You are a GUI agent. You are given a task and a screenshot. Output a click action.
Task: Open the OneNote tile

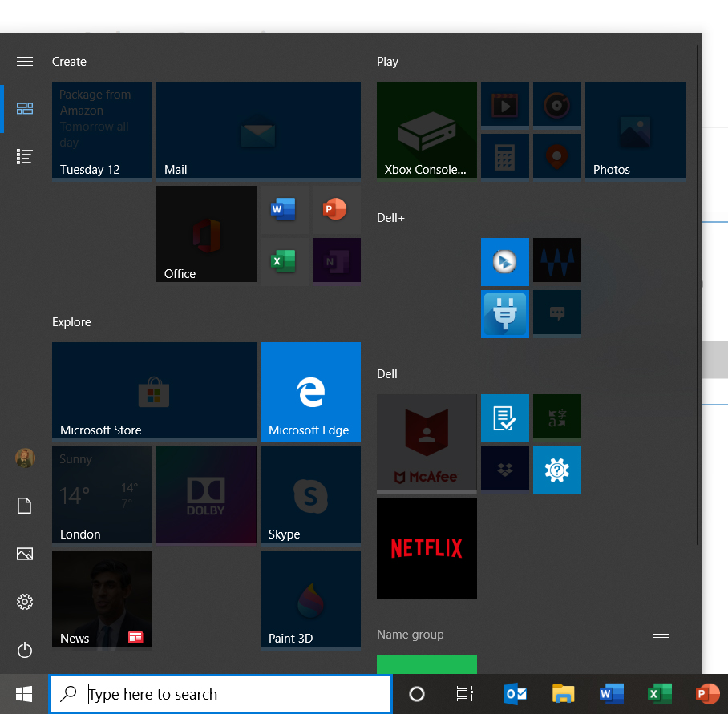[x=336, y=260]
